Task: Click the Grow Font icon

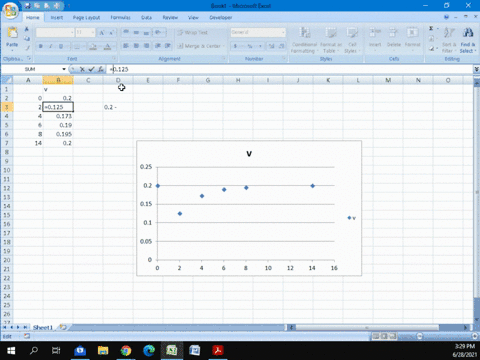Action: tap(102, 33)
